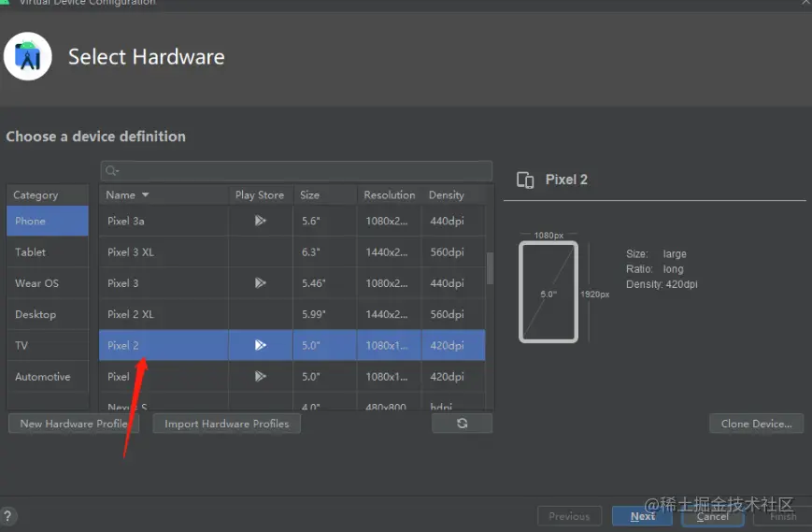Click Import Hardware Profiles button

click(227, 424)
